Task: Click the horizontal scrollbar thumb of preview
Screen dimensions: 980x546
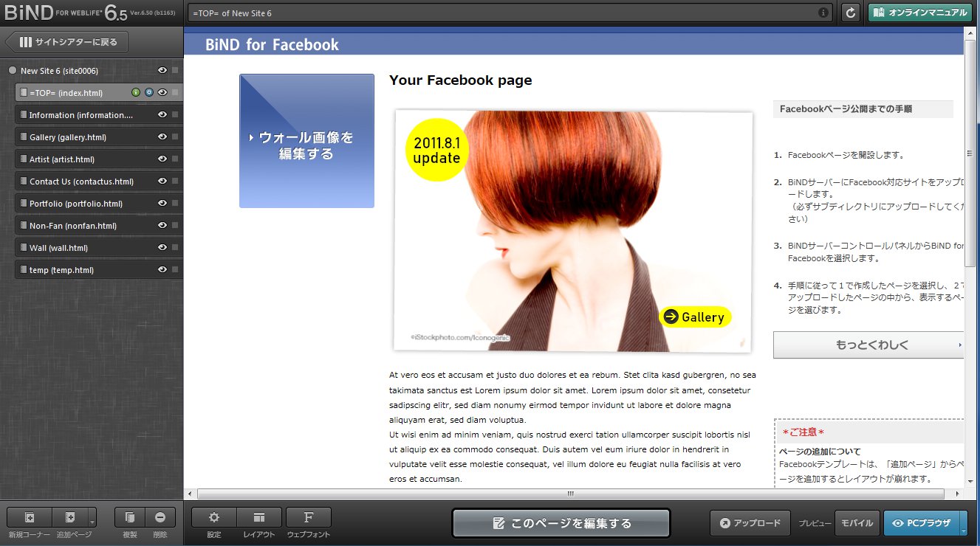Action: (571, 494)
